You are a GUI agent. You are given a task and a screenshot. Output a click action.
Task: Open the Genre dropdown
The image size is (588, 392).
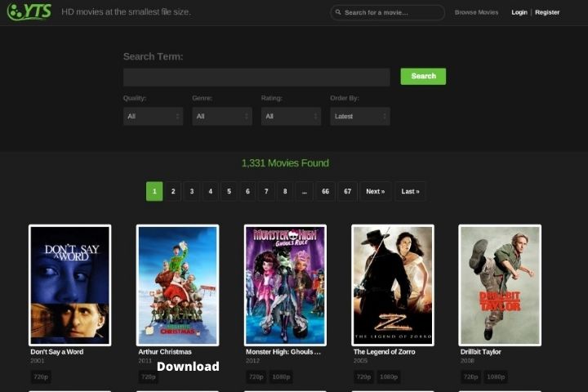[x=222, y=116]
